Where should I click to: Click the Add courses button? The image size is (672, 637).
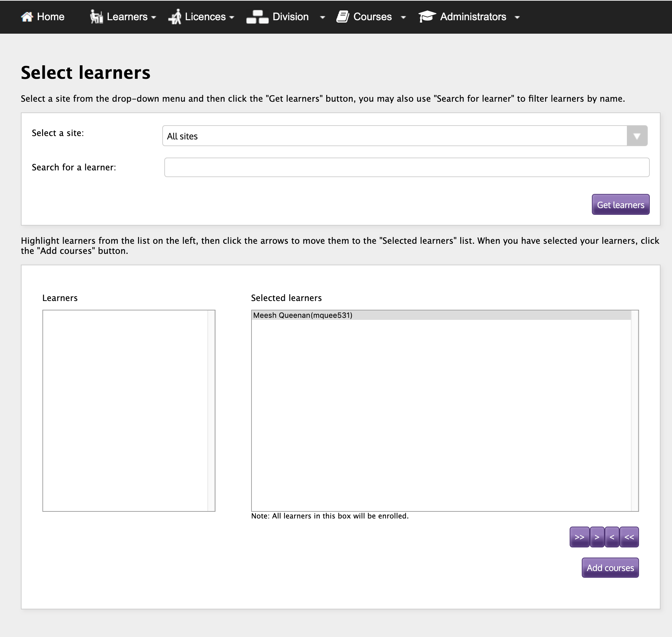tap(610, 568)
